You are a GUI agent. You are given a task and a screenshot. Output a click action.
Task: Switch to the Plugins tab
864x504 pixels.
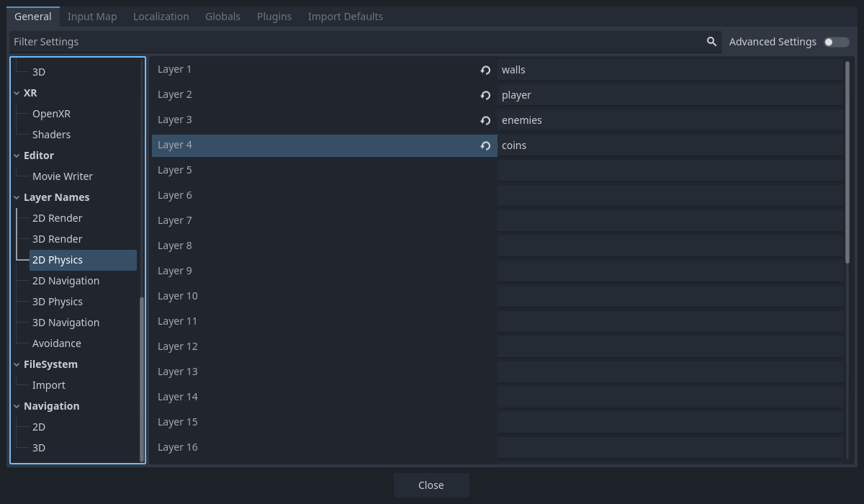(274, 16)
